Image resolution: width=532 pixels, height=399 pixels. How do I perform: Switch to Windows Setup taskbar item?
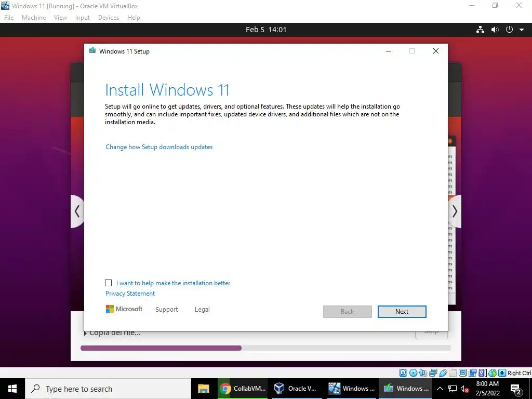pos(405,389)
